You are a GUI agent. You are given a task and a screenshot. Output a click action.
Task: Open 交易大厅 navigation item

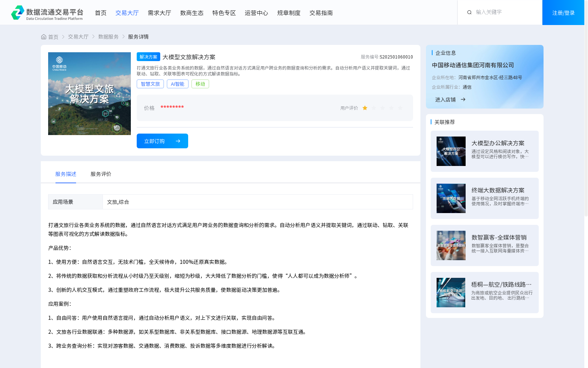(x=127, y=13)
